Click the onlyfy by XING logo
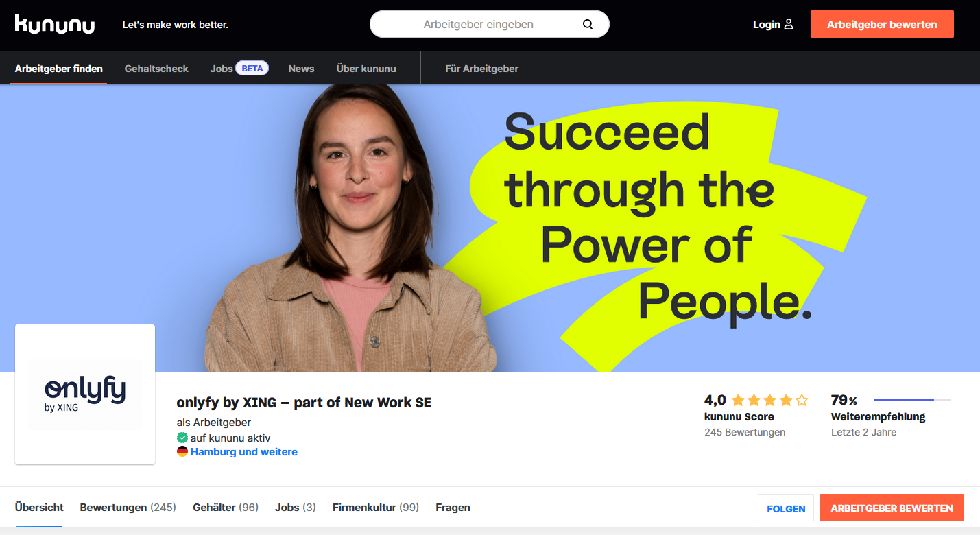 [x=85, y=394]
